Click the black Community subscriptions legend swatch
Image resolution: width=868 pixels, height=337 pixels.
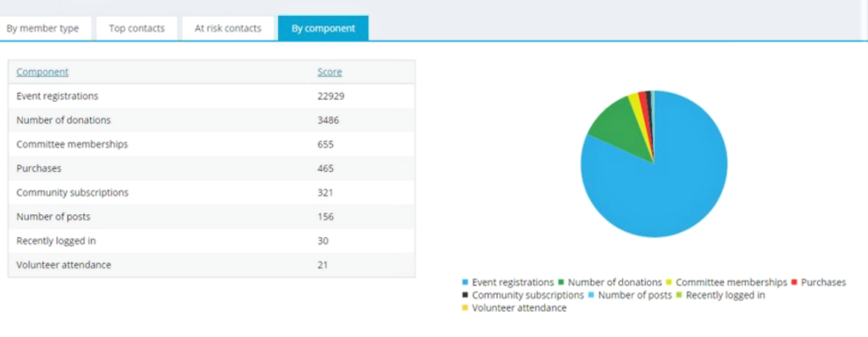465,295
